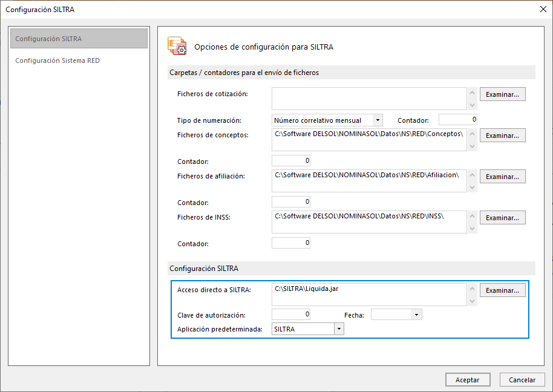The width and height of the screenshot is (553, 392).
Task: Click the Contador field below Ficheros de afiliación
Action: pos(291,201)
